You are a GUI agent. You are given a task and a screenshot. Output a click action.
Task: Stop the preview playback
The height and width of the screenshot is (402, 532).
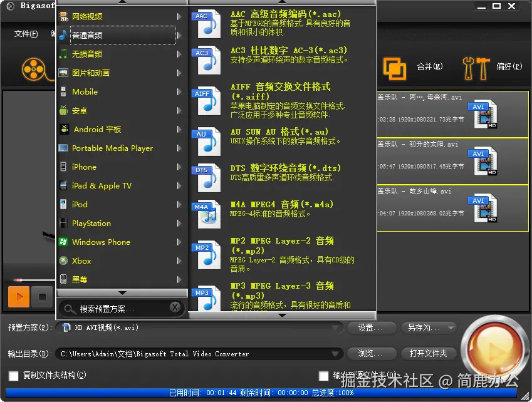(x=42, y=297)
